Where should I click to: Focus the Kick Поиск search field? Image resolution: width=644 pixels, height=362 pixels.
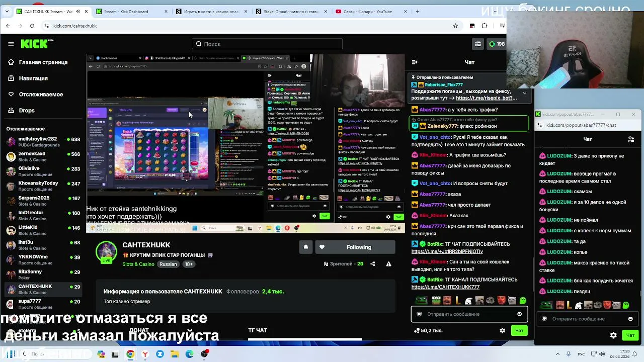click(267, 44)
